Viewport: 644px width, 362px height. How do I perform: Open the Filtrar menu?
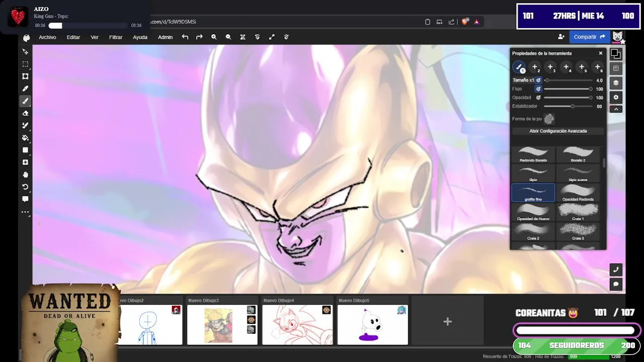[116, 37]
